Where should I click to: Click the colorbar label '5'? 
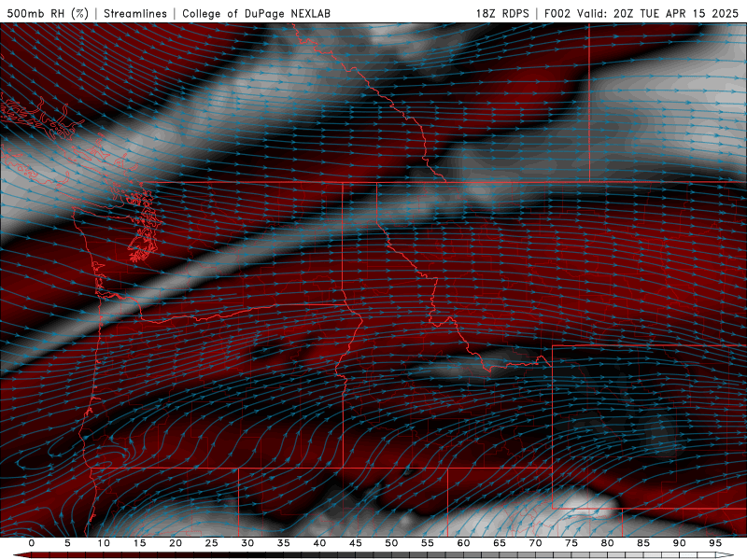(67, 543)
